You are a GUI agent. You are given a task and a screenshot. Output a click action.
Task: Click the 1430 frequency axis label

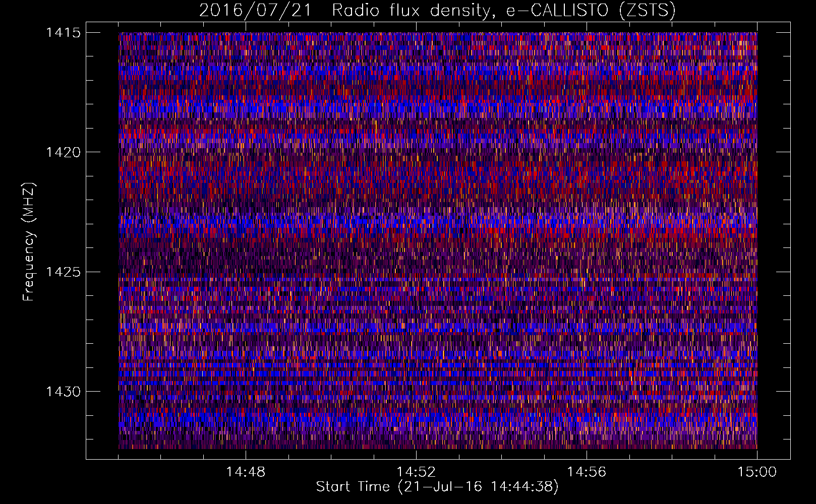pos(63,392)
